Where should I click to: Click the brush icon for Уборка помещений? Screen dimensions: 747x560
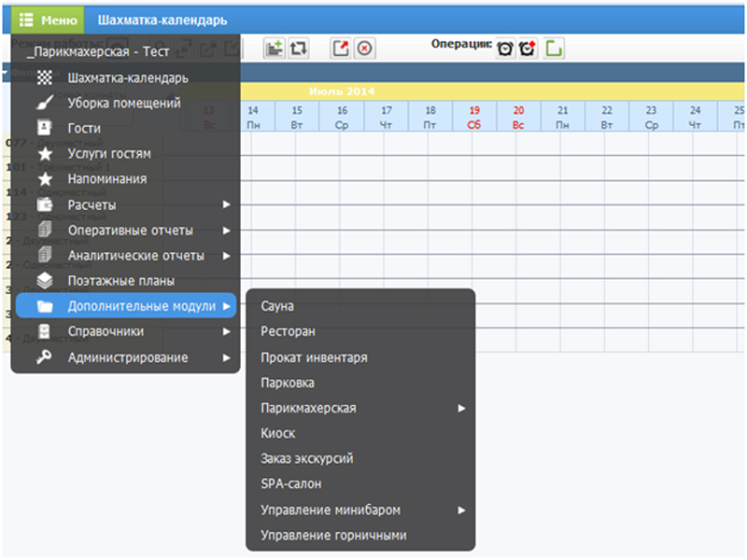44,104
